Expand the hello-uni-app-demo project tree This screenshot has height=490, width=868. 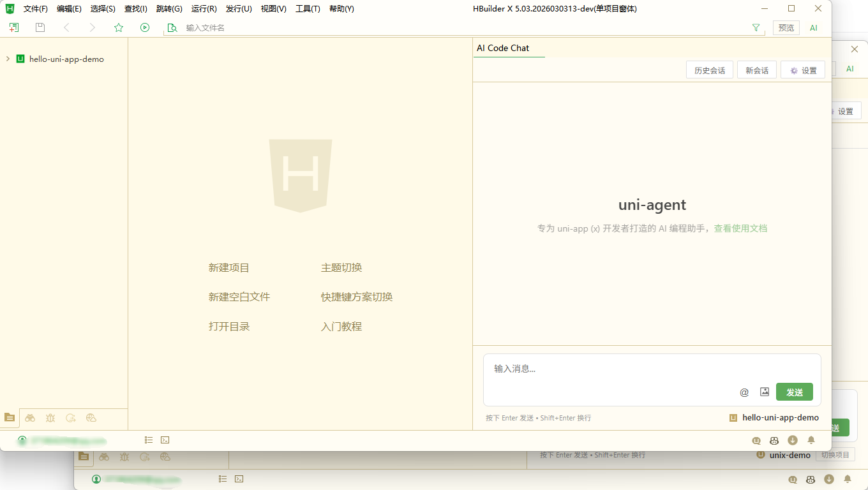pyautogui.click(x=8, y=59)
